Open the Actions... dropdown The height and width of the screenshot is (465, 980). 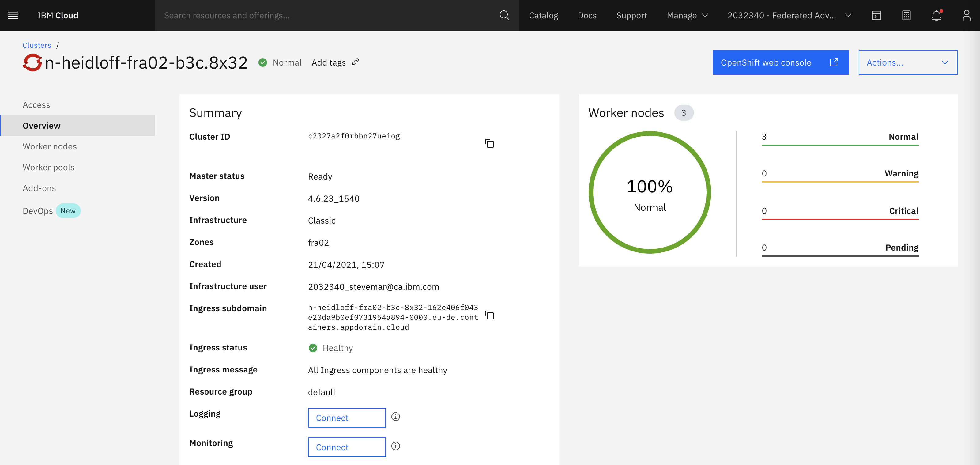908,62
